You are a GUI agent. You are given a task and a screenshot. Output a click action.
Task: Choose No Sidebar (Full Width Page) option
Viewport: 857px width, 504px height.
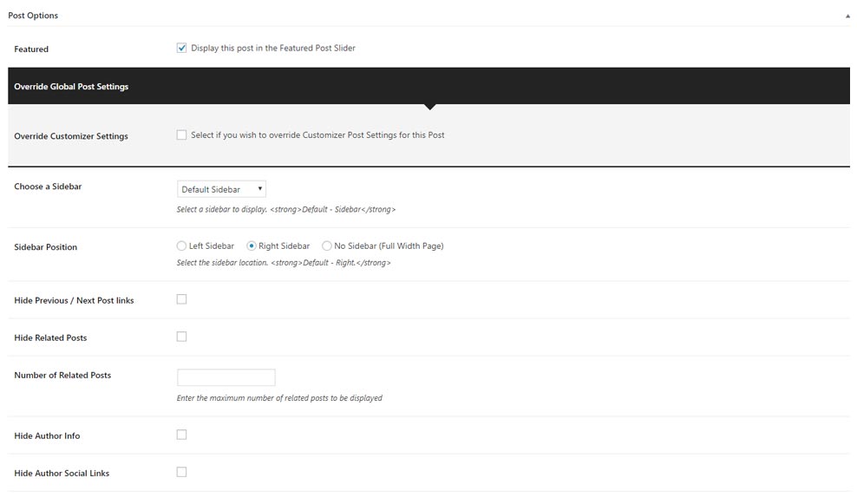(x=327, y=246)
